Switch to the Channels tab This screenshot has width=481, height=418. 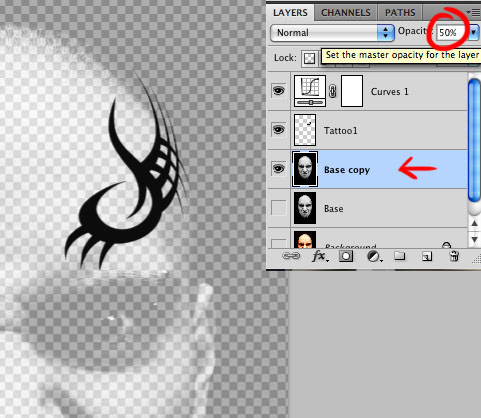click(346, 13)
